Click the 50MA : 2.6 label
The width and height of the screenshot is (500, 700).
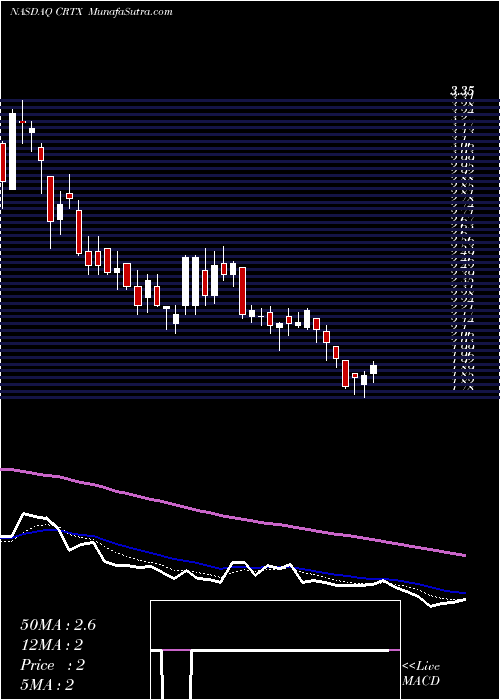[58, 625]
